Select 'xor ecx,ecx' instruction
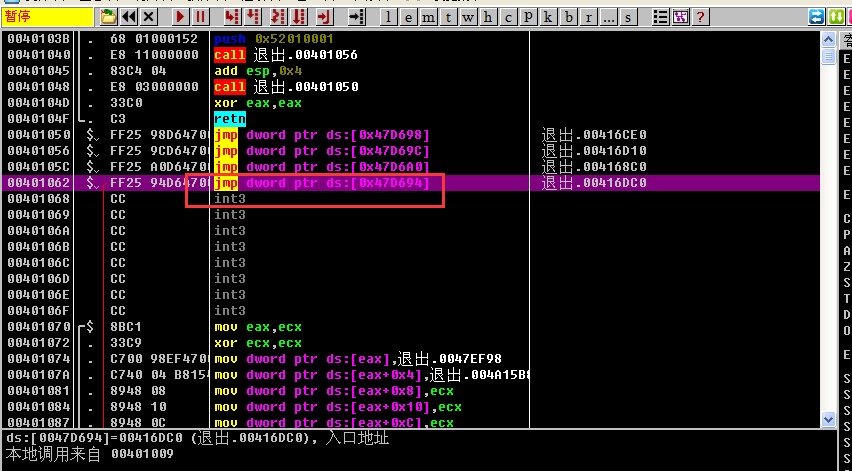Screen dimensions: 852x471 pos(258,343)
